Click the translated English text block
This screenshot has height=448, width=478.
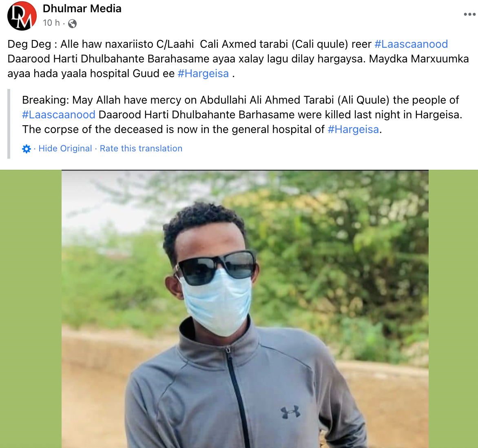click(x=242, y=115)
